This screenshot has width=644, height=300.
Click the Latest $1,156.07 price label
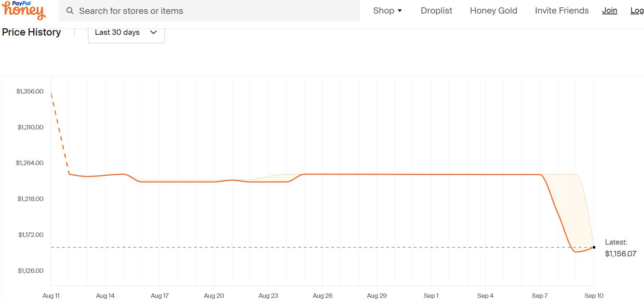[621, 248]
